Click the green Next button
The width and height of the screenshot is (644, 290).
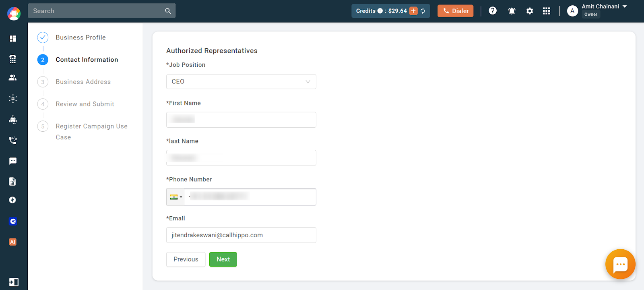pos(223,259)
